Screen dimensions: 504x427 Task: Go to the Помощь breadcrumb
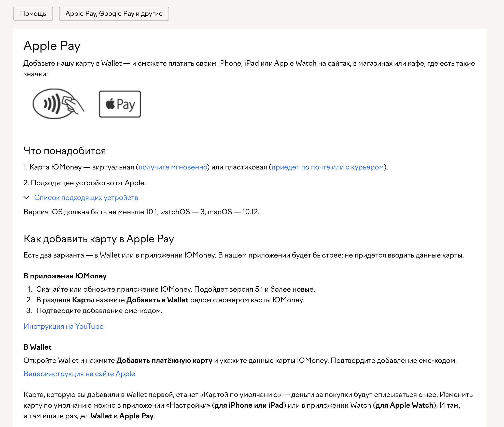33,14
